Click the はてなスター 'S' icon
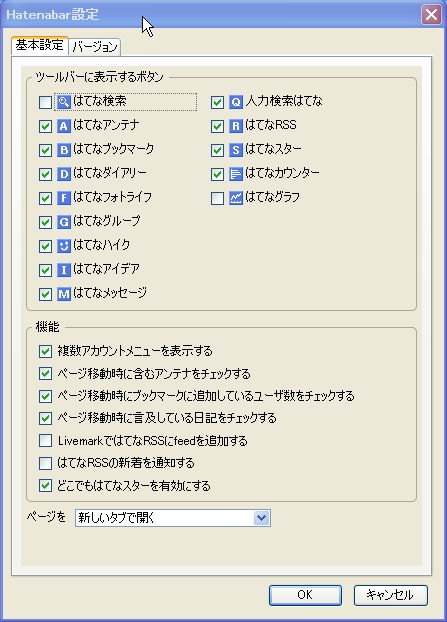The height and width of the screenshot is (622, 447). click(236, 150)
